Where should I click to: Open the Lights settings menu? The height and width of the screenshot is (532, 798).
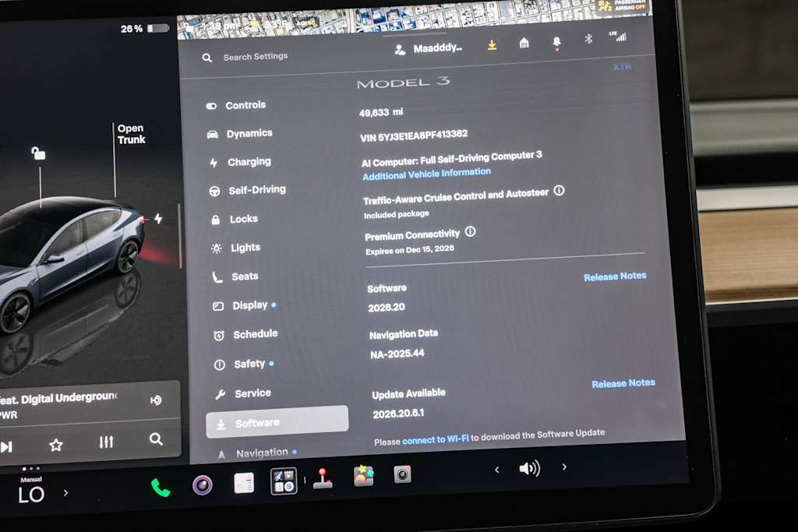point(236,248)
